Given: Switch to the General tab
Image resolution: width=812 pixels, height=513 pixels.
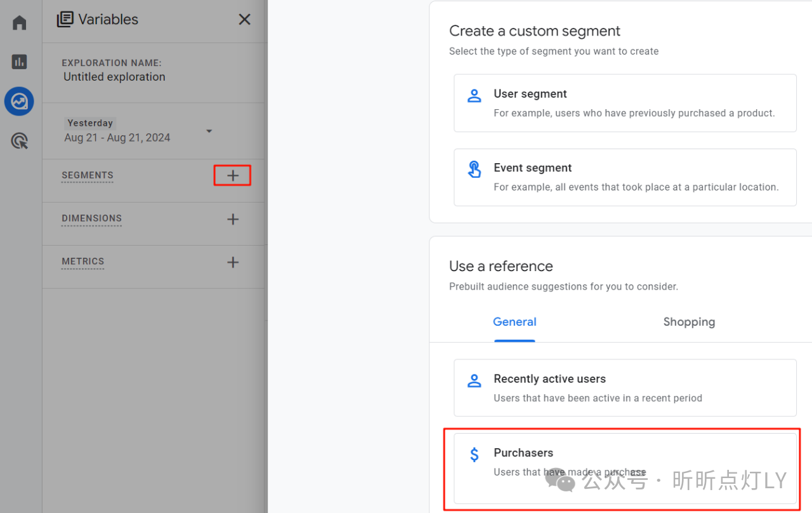Looking at the screenshot, I should [514, 322].
